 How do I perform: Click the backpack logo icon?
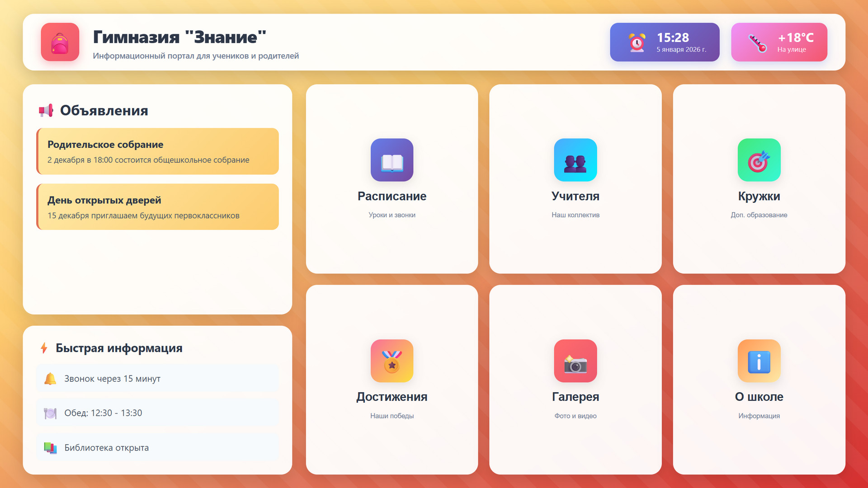(x=60, y=42)
